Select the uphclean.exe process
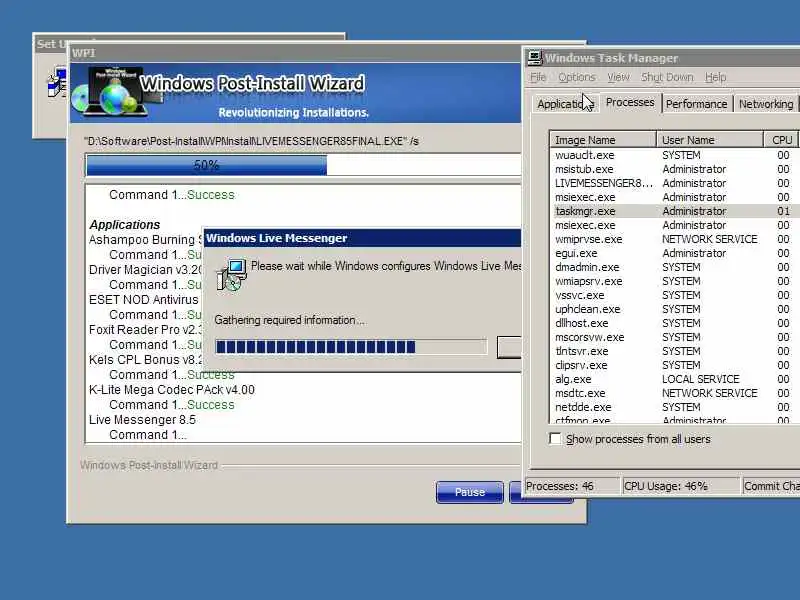The height and width of the screenshot is (600, 800). tap(673, 309)
